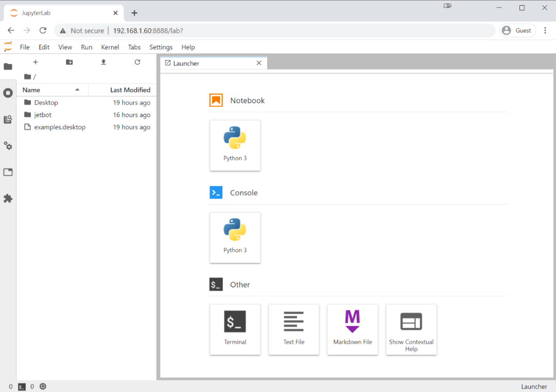Open the File menu

click(25, 47)
